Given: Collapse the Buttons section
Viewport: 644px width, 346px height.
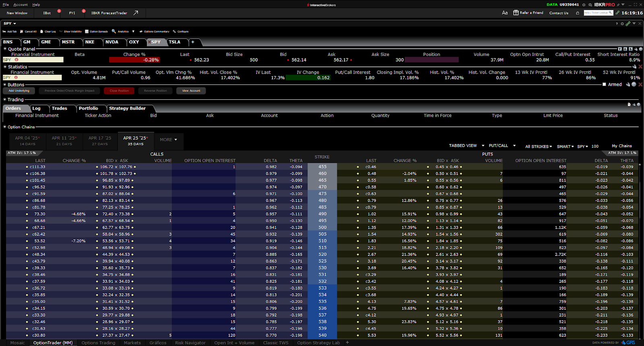Looking at the screenshot, I should click(5, 85).
